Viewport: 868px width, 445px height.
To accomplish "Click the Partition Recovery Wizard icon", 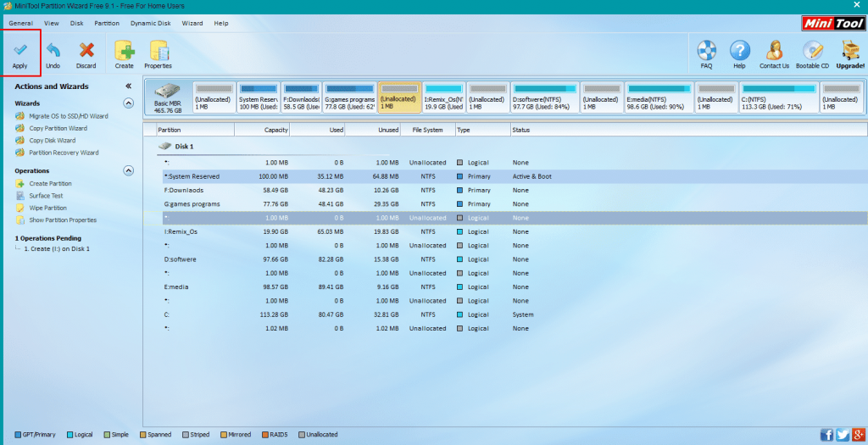I will [20, 153].
